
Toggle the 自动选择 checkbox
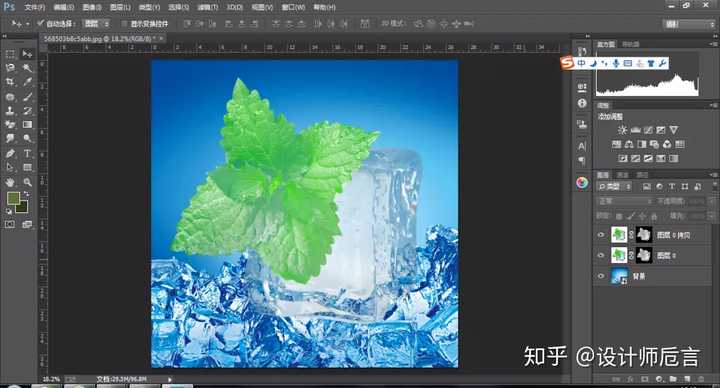[x=40, y=23]
